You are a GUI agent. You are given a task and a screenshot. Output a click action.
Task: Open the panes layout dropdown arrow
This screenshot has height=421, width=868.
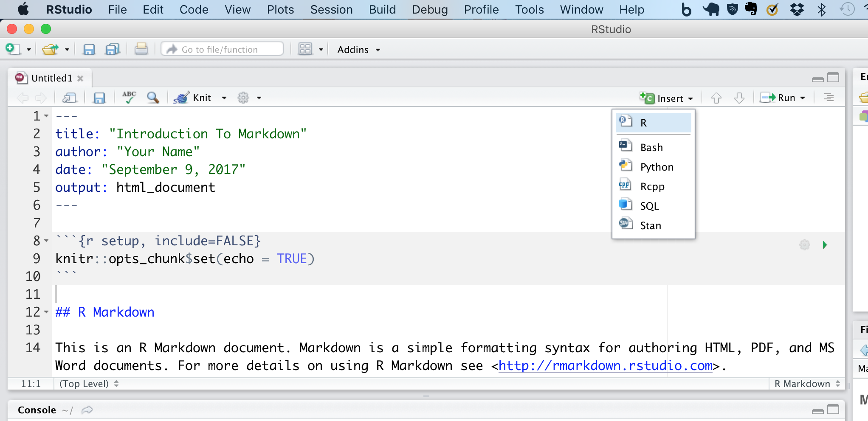(321, 50)
